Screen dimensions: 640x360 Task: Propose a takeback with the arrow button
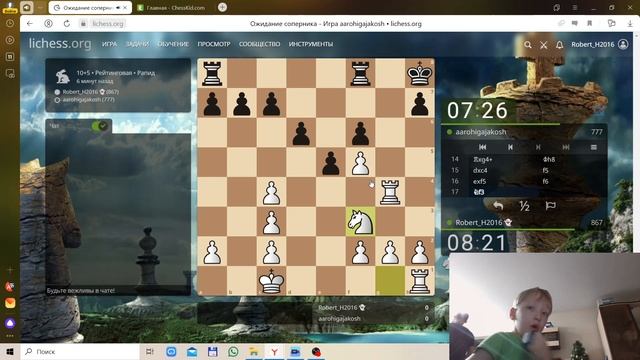(x=498, y=206)
